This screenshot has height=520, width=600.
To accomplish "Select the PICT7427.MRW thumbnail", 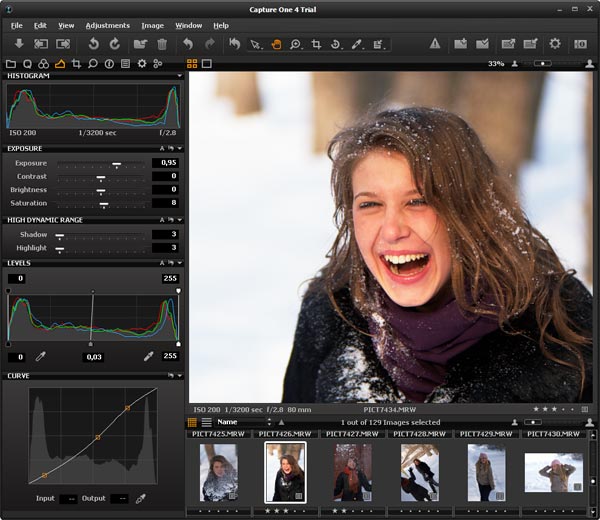I will click(x=353, y=472).
